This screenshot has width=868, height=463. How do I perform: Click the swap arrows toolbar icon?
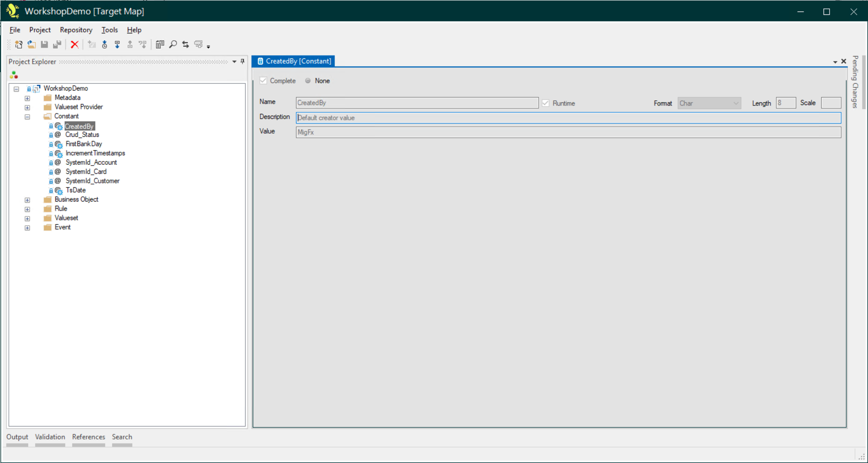point(186,44)
